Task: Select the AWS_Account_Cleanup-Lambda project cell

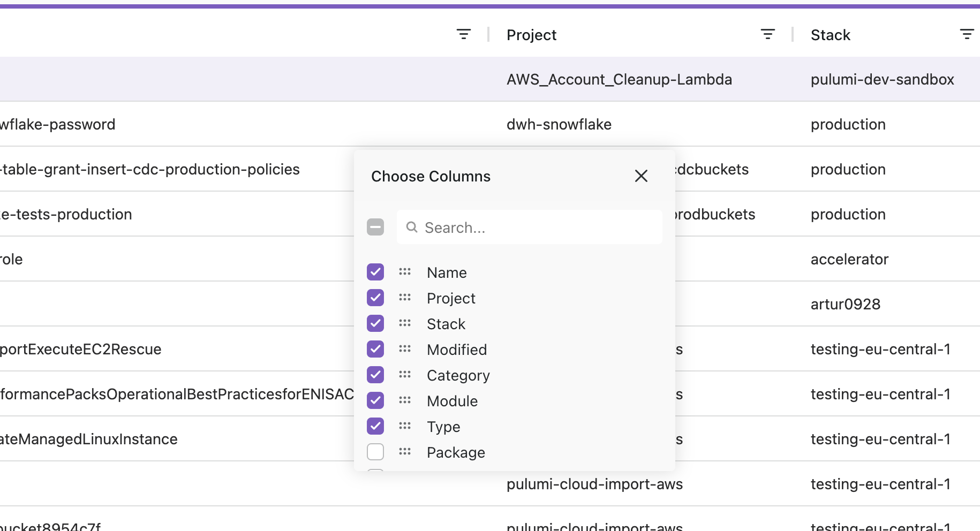Action: tap(619, 79)
